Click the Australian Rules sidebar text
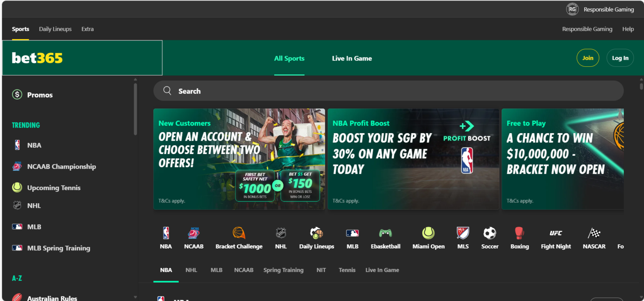644x301 pixels. (x=52, y=298)
